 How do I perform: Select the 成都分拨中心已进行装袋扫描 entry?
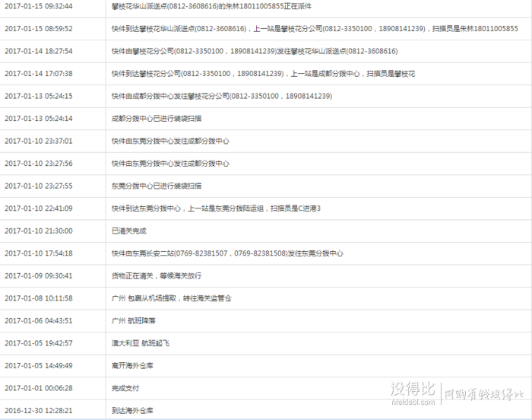(157, 118)
